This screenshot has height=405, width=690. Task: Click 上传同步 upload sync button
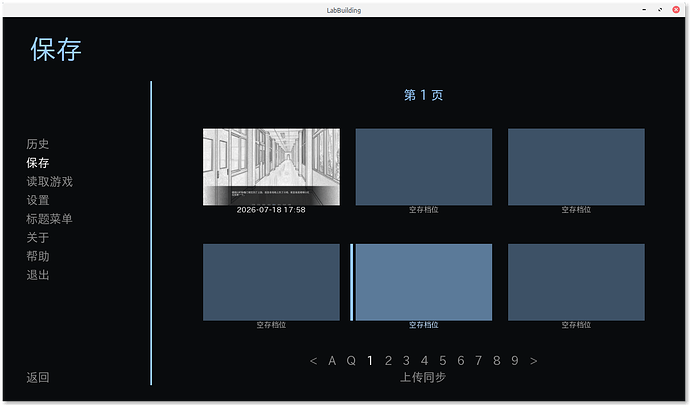coord(423,377)
